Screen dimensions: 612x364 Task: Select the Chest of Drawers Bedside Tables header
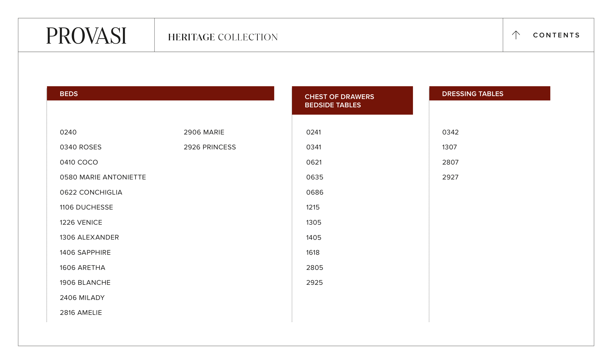click(x=352, y=100)
